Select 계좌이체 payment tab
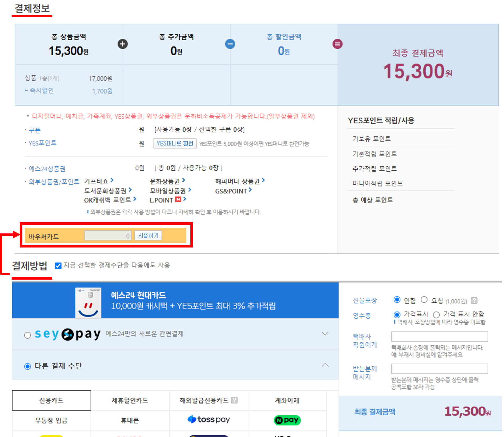The height and width of the screenshot is (437, 504). (287, 400)
